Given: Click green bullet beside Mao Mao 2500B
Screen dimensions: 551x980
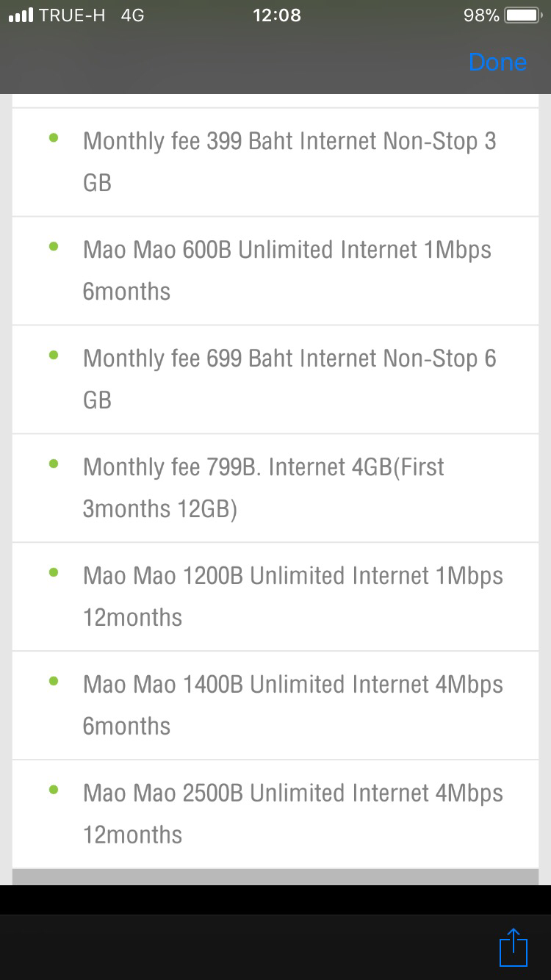Looking at the screenshot, I should click(54, 790).
